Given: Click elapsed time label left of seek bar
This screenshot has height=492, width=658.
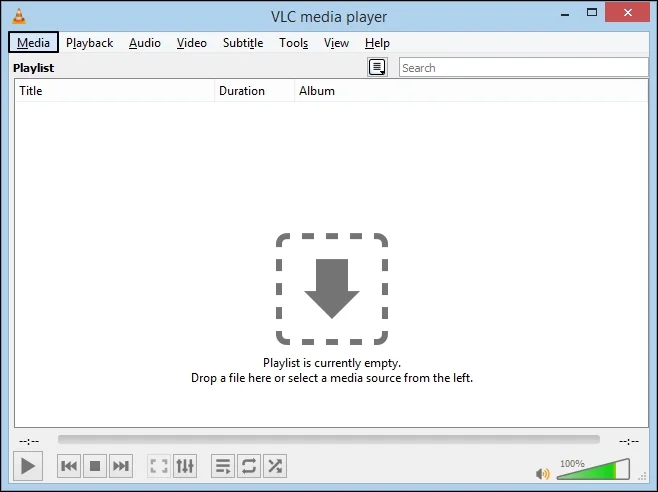Looking at the screenshot, I should point(29,441).
